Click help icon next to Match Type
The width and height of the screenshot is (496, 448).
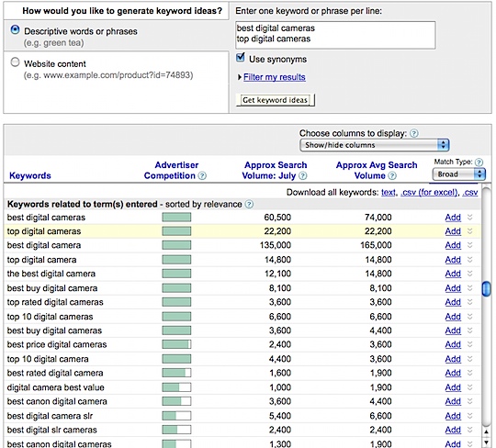click(x=479, y=162)
